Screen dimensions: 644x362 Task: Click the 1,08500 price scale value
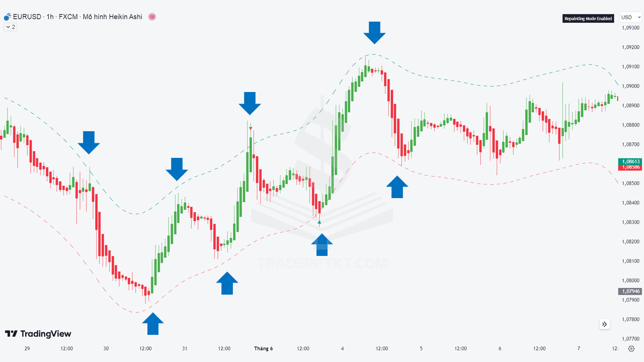pos(630,184)
